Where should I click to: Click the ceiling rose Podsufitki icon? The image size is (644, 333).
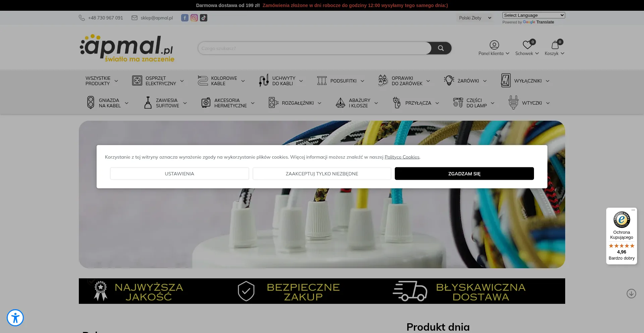tap(322, 80)
